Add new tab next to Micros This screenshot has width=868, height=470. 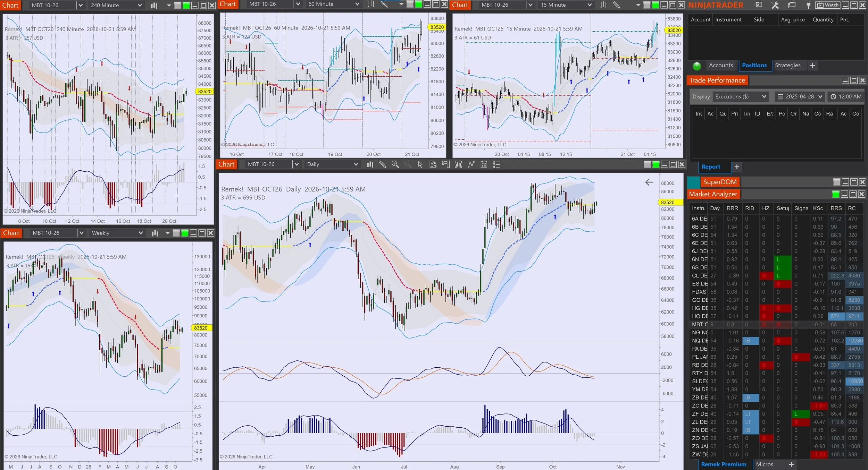791,464
